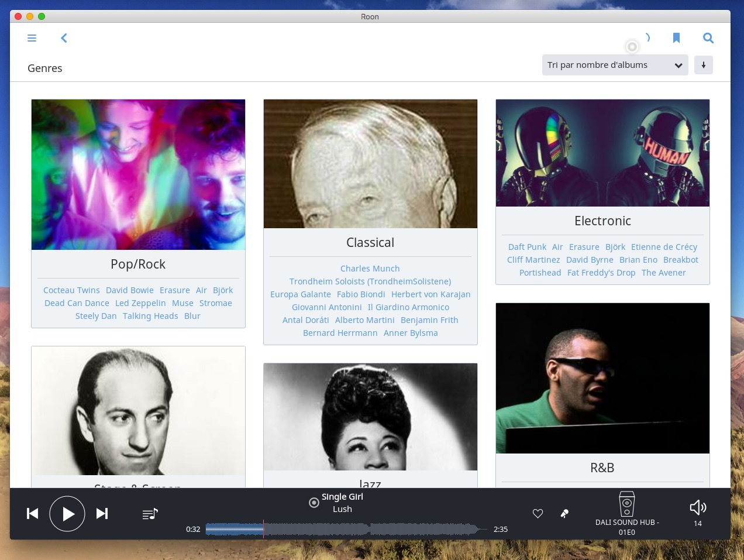This screenshot has height=560, width=744.
Task: Open the Pop/Rock genre image
Action: pyautogui.click(x=138, y=174)
